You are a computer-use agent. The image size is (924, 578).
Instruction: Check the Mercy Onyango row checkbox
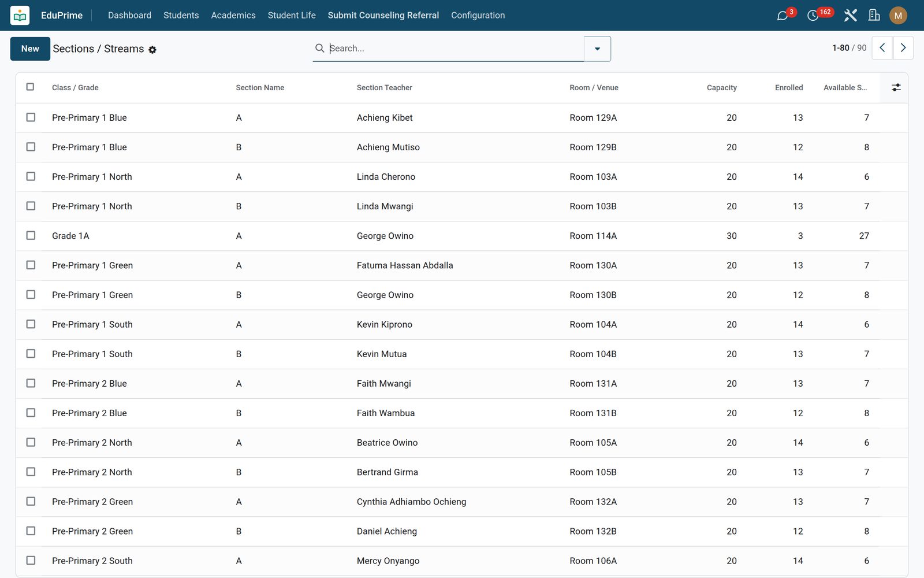click(31, 560)
